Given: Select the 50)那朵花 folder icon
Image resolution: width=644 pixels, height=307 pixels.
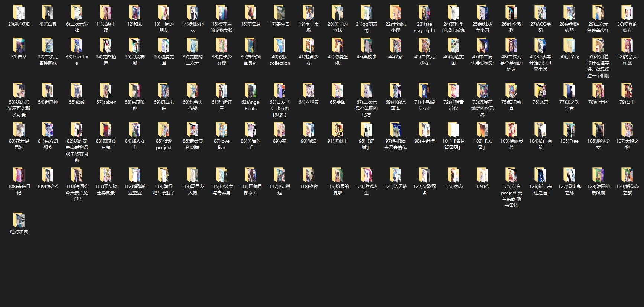Looking at the screenshot, I should pyautogui.click(x=569, y=45).
